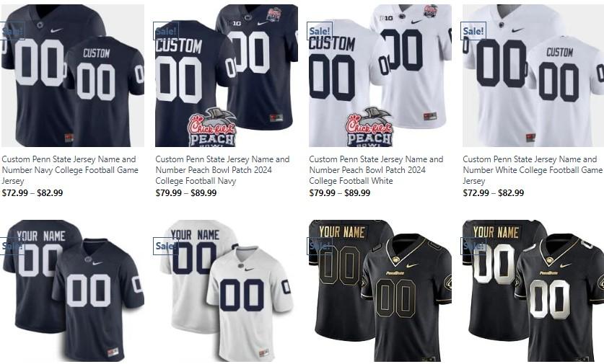Open the navy YOUR NAME jersey image
This screenshot has width=604, height=364.
[73, 291]
